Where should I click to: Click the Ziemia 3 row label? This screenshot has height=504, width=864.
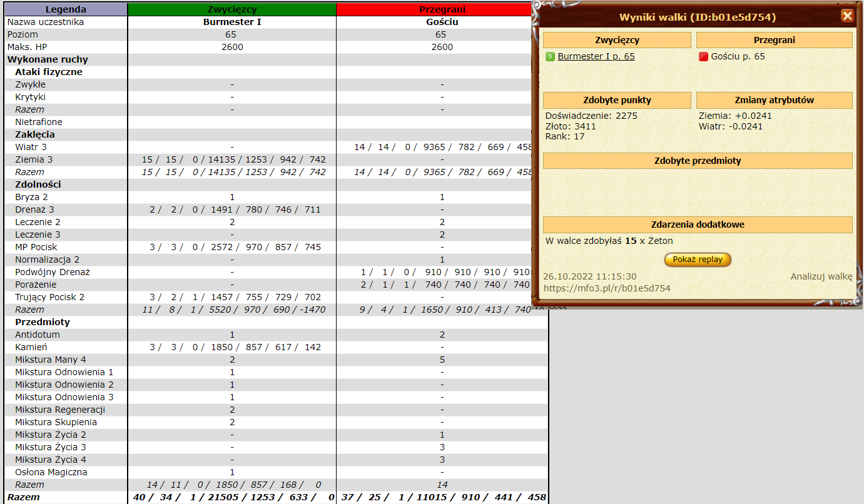pos(34,159)
